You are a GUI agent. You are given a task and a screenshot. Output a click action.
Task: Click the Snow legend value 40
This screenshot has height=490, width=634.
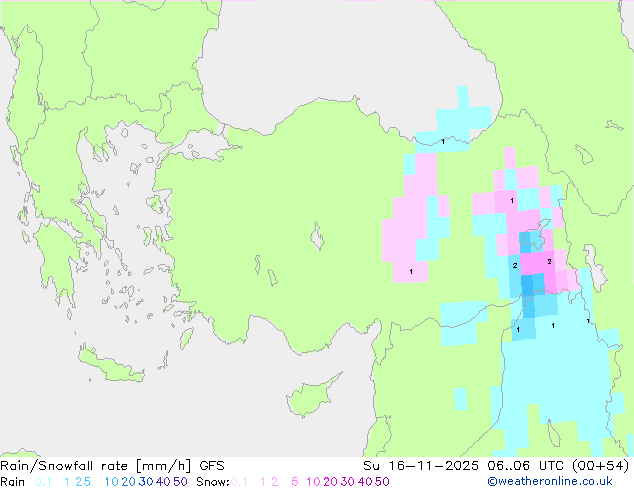[x=365, y=482]
